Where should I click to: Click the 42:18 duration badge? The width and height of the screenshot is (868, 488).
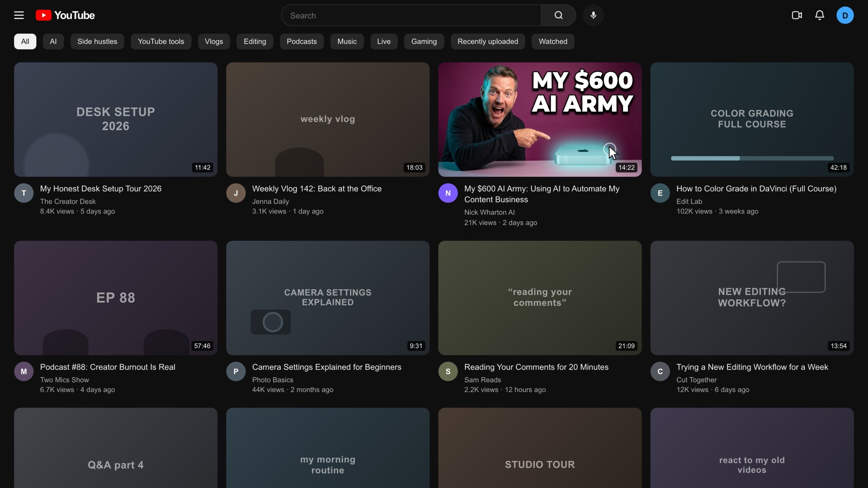click(839, 167)
